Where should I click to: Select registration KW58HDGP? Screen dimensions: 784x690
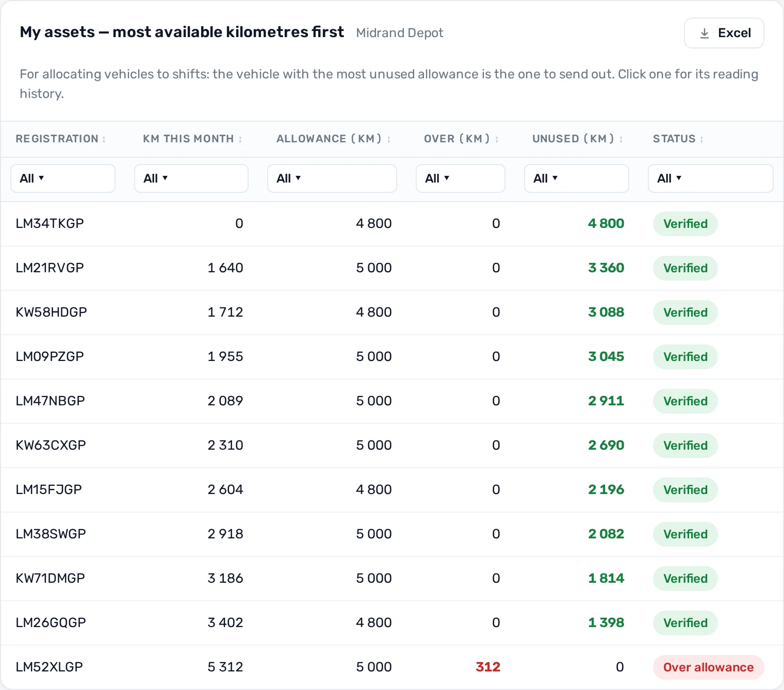pos(51,312)
